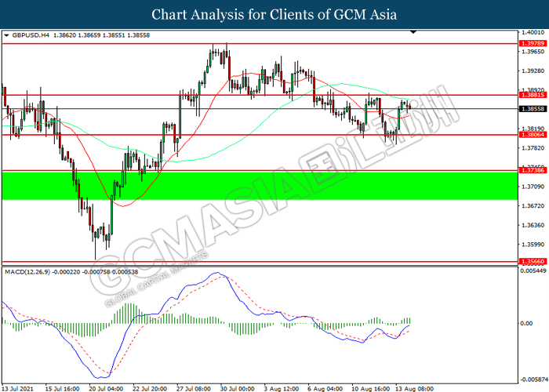Click the 1.39280 price axis value
549x392 pixels.
coord(533,71)
